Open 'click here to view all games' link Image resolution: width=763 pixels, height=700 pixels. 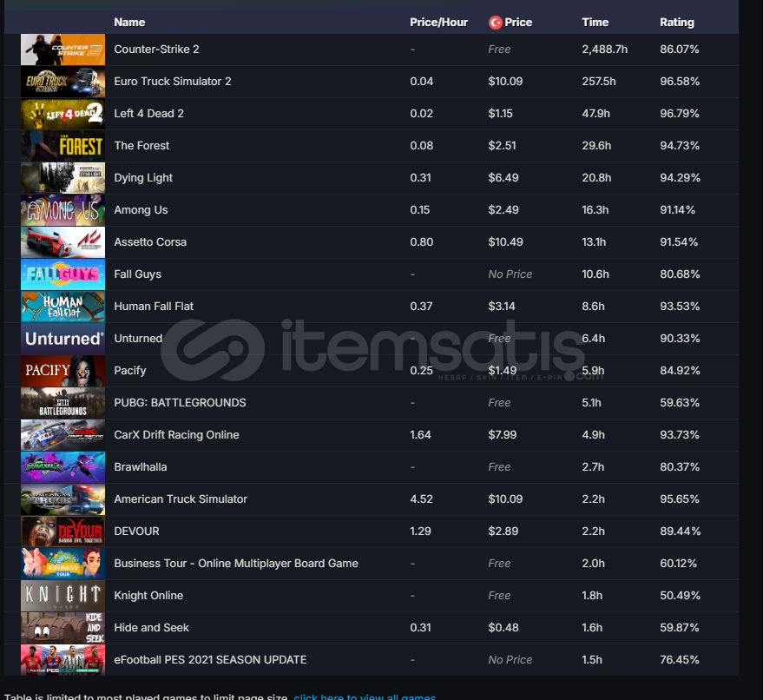point(365,697)
